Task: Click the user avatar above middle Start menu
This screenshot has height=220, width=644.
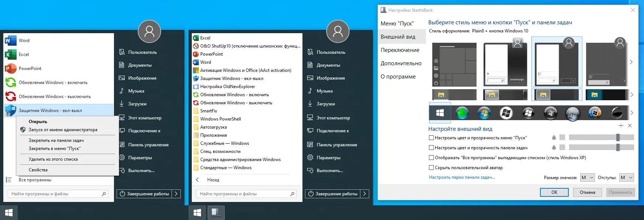Action: 338,32
